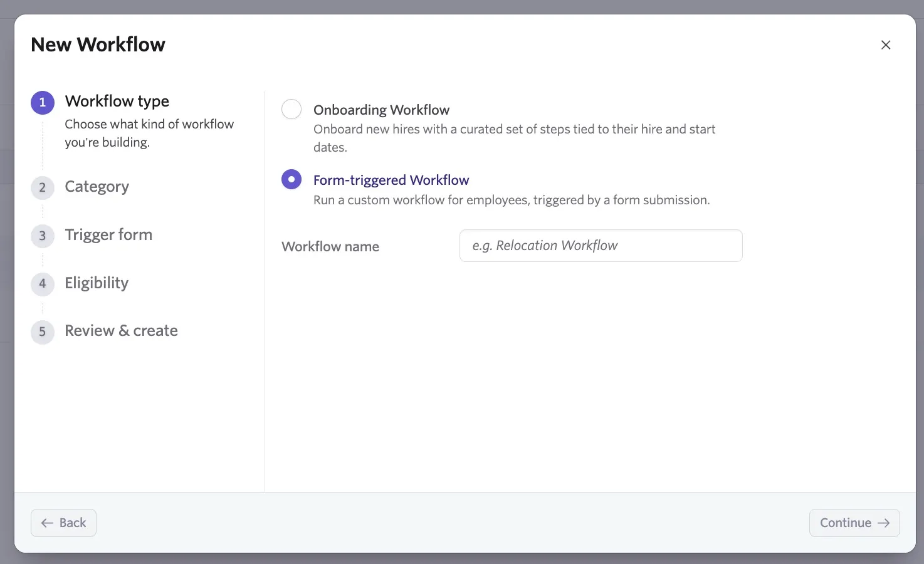Click step 2 circle for Category
This screenshot has height=564, width=924.
[43, 187]
